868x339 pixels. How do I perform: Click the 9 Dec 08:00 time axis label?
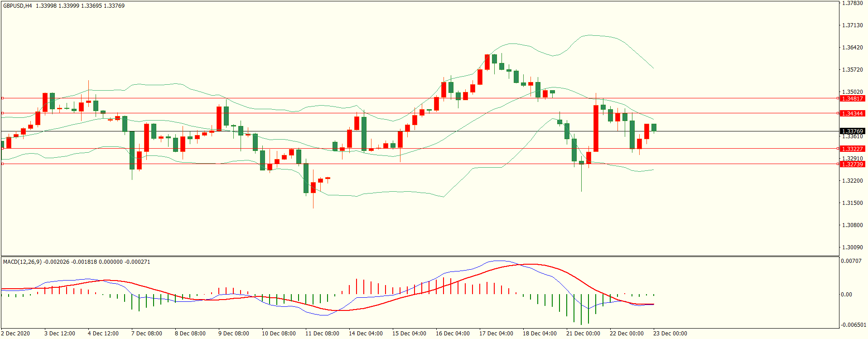234,334
